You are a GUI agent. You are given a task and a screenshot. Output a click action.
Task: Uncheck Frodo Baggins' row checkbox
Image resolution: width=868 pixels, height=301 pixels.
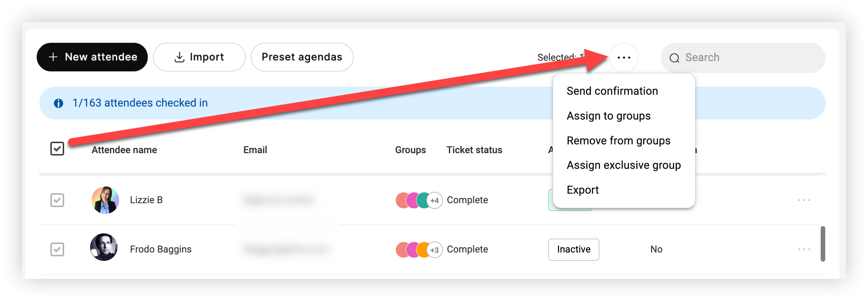57,249
